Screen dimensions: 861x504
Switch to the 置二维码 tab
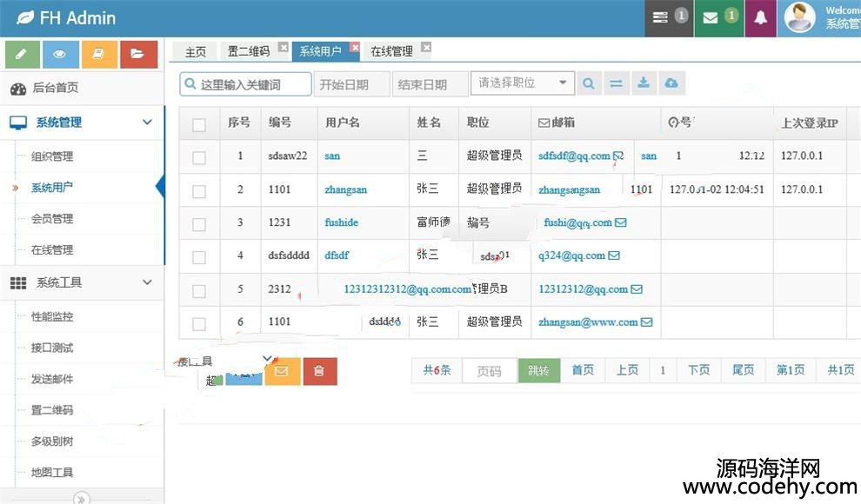(x=249, y=51)
